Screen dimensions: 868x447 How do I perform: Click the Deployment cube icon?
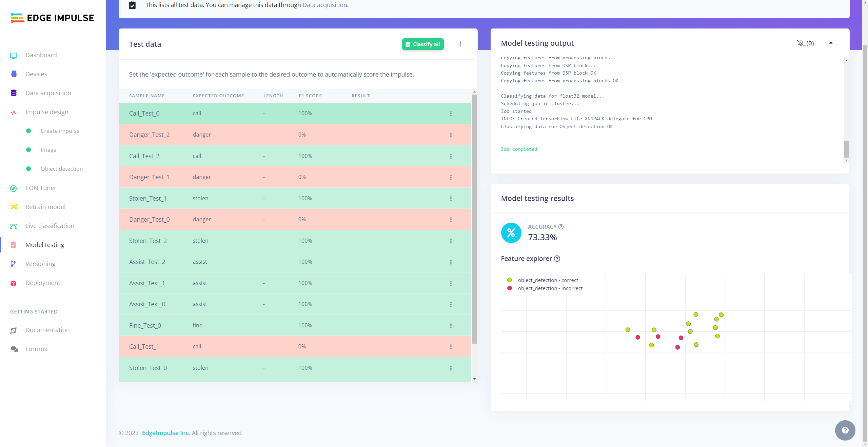point(14,283)
